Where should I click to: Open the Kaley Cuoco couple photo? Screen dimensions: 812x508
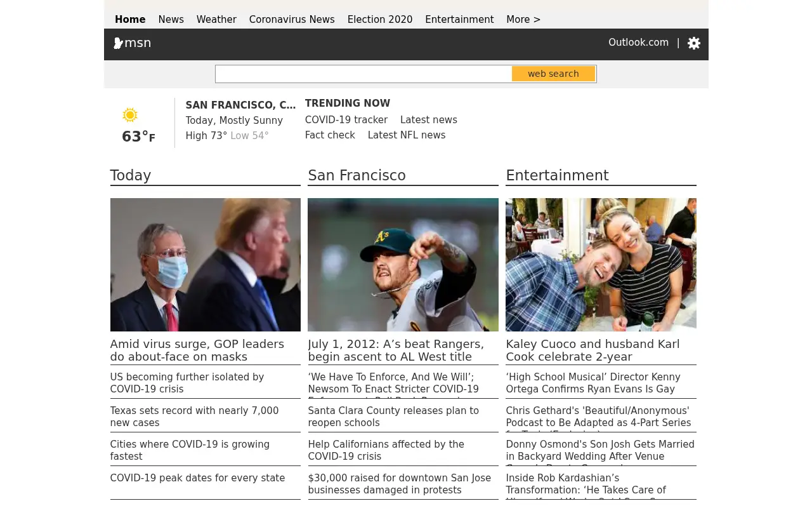(x=601, y=265)
